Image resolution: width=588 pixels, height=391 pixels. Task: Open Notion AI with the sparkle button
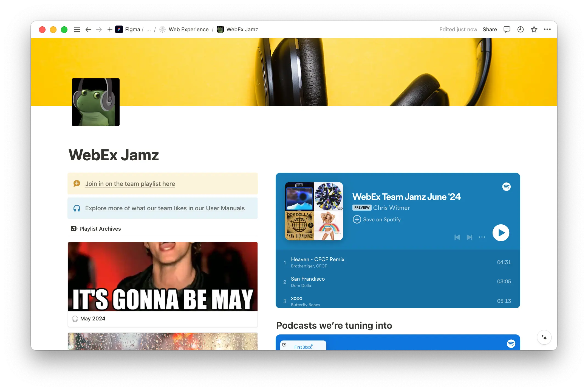pos(544,337)
